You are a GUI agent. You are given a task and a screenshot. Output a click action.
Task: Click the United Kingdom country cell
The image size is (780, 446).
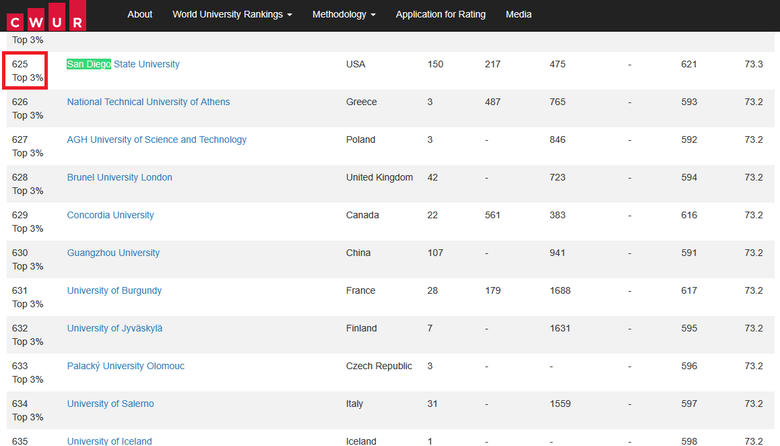tap(380, 178)
